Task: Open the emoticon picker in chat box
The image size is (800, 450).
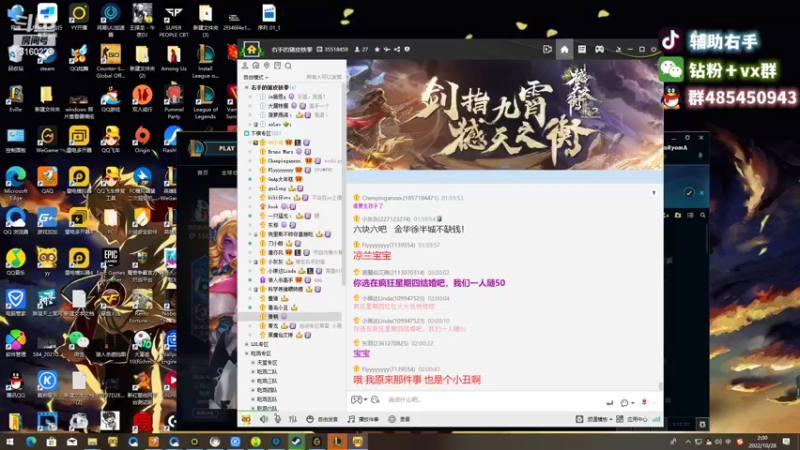Action: (356, 399)
